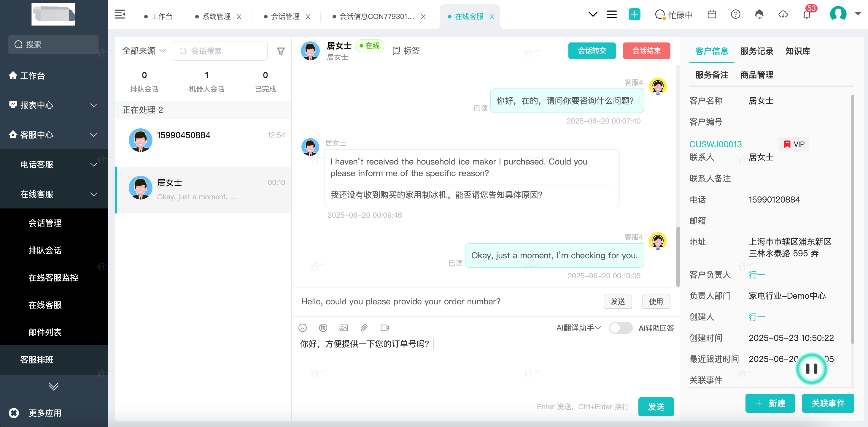Screen dimensions: 868x427
Task: Click the insert image icon
Action: pyautogui.click(x=343, y=328)
